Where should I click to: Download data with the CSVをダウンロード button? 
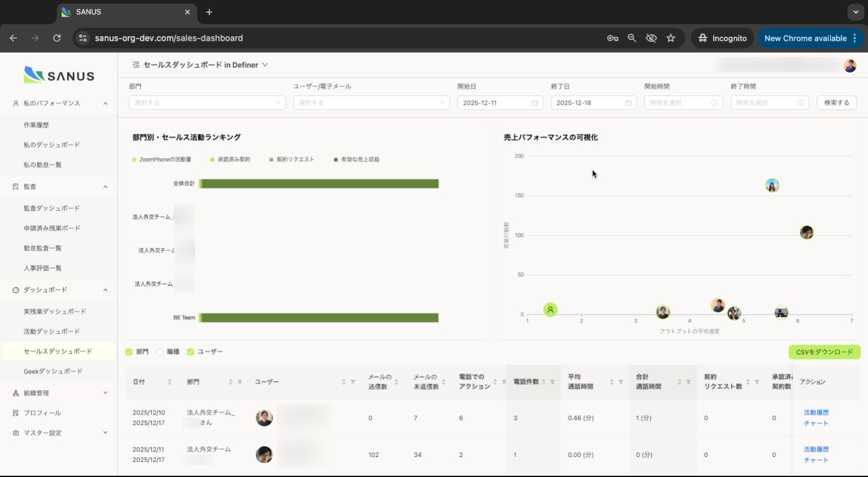tap(824, 352)
